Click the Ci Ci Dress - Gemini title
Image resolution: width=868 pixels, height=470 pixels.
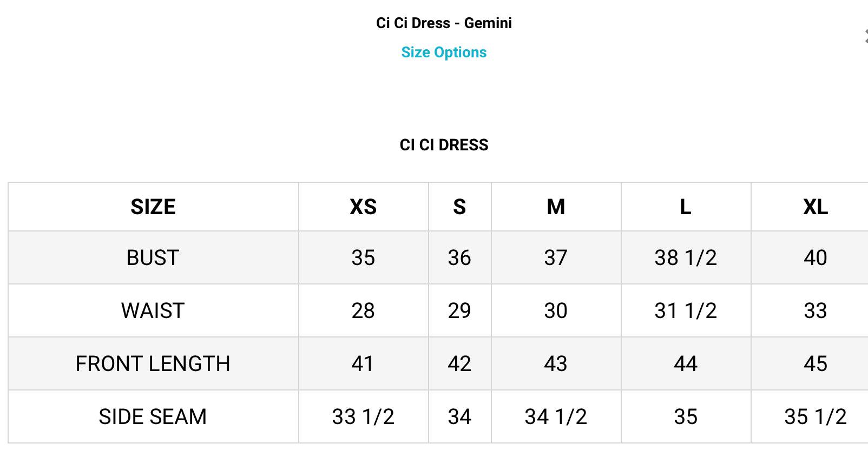click(x=444, y=23)
